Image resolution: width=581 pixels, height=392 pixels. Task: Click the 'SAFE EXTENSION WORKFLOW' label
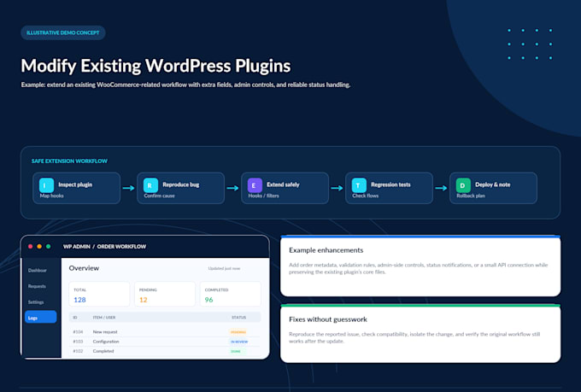pos(69,161)
